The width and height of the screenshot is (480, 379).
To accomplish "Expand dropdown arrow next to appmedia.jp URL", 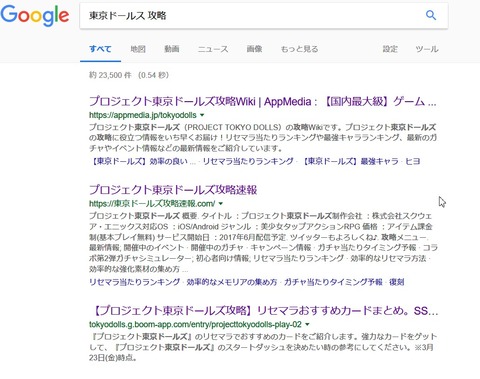I will click(202, 115).
